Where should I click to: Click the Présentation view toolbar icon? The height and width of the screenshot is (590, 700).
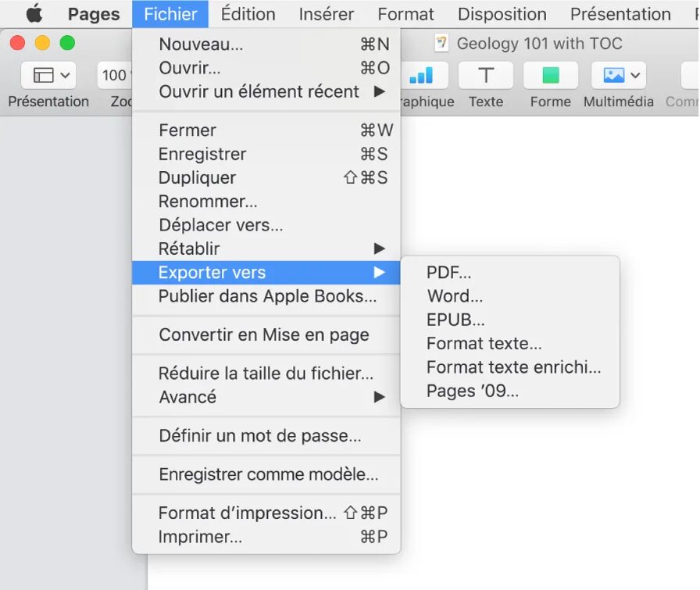pos(48,76)
